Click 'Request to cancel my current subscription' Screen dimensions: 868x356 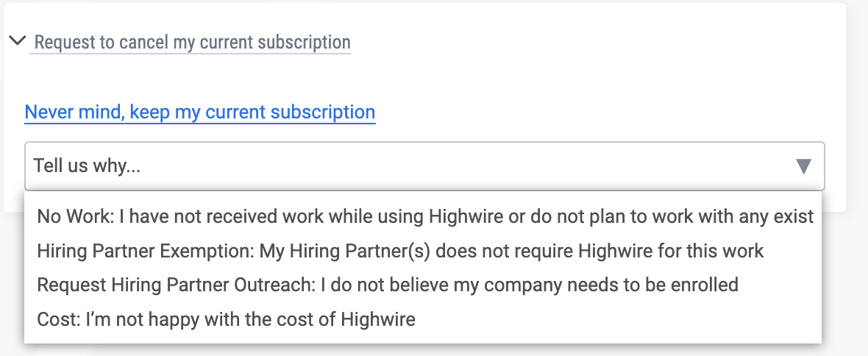(192, 42)
